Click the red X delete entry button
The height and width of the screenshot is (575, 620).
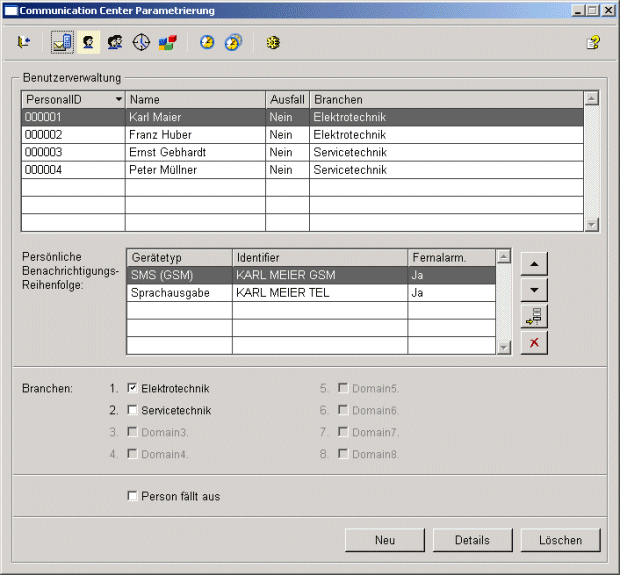(535, 343)
